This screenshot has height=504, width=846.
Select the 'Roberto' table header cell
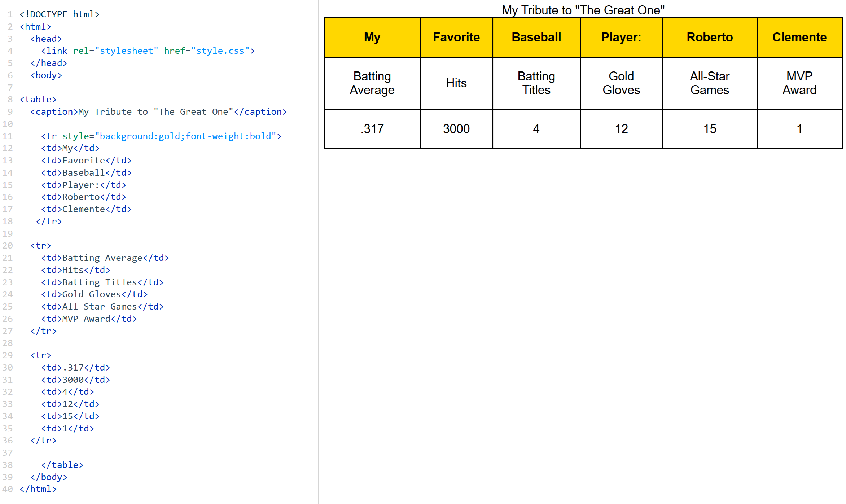click(x=709, y=38)
